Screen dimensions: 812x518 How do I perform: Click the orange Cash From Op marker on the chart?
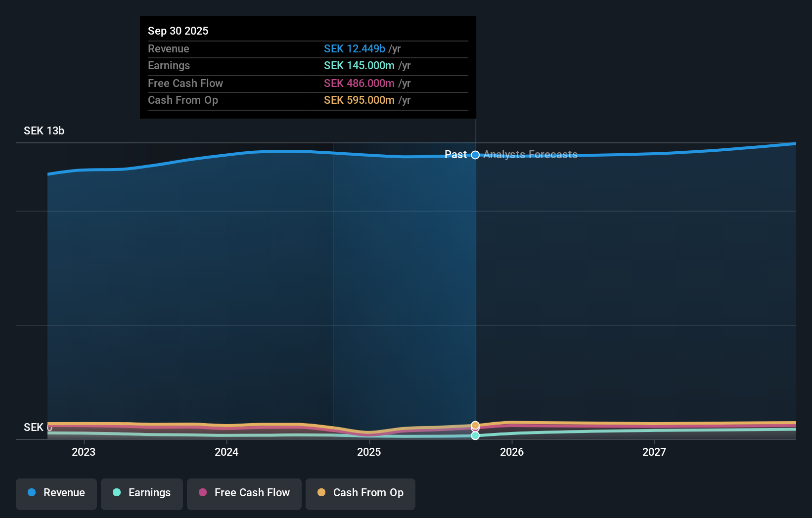475,425
